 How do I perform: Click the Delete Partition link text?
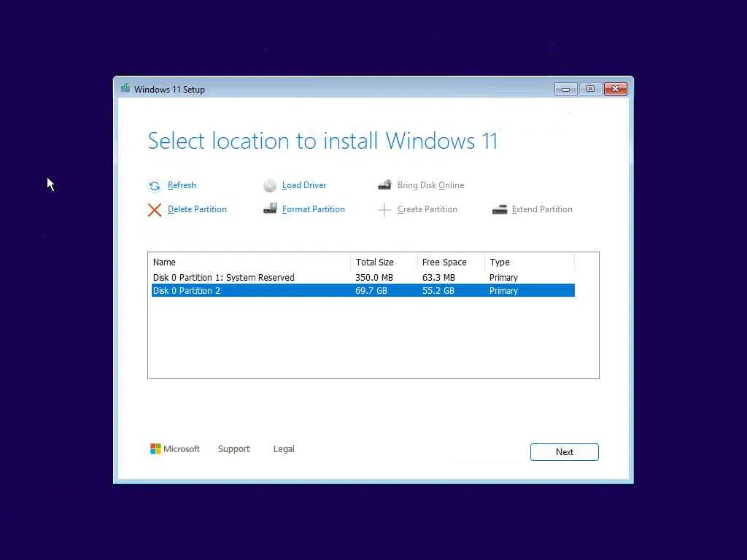point(197,209)
